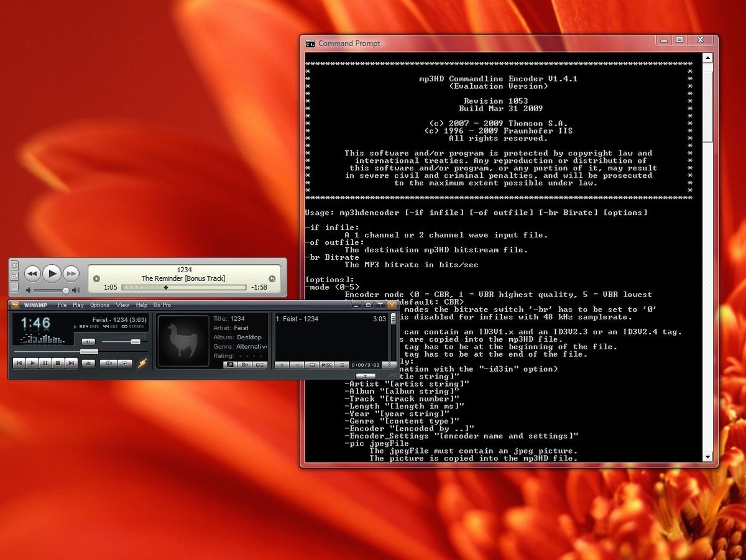Click the Winamp lightning bolt icon
Image resolution: width=746 pixels, height=560 pixels.
(x=143, y=363)
